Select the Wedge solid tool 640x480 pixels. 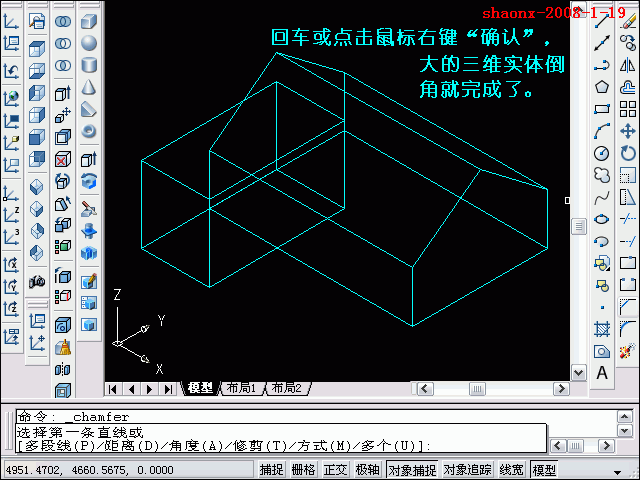[x=89, y=109]
